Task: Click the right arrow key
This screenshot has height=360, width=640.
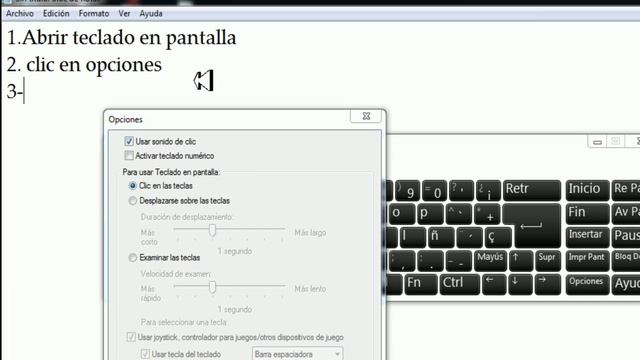Action: (x=547, y=284)
